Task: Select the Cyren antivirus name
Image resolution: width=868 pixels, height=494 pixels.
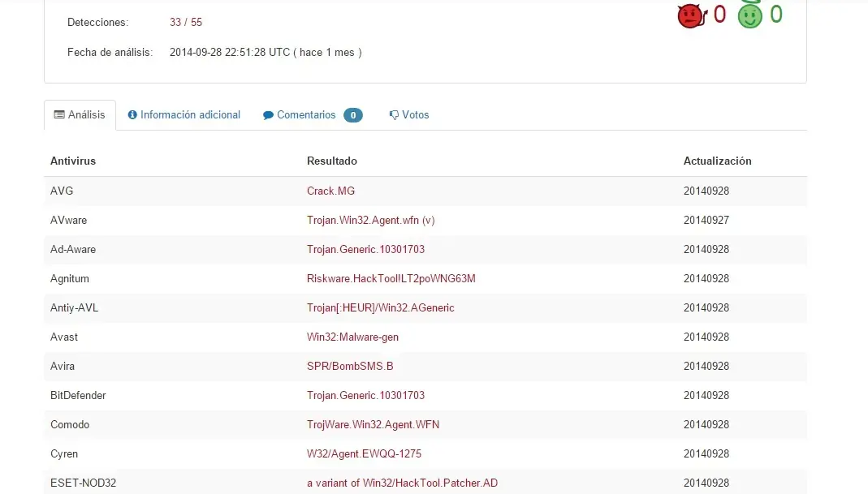Action: point(64,454)
